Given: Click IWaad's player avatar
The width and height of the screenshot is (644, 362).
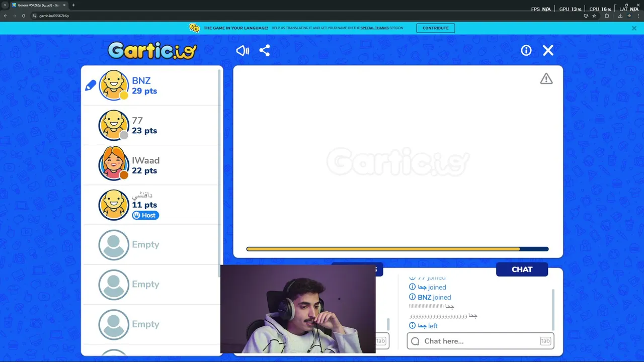Looking at the screenshot, I should click(114, 164).
